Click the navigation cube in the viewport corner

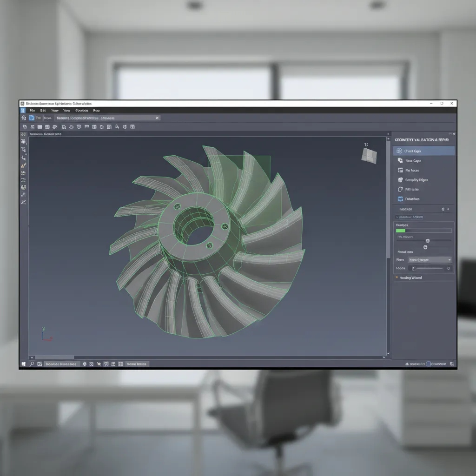tap(369, 155)
